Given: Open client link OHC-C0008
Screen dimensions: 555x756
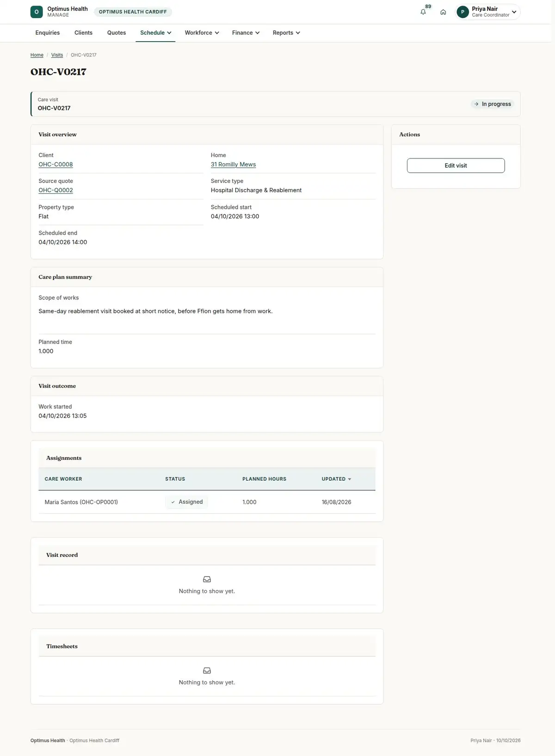Looking at the screenshot, I should click(x=55, y=165).
